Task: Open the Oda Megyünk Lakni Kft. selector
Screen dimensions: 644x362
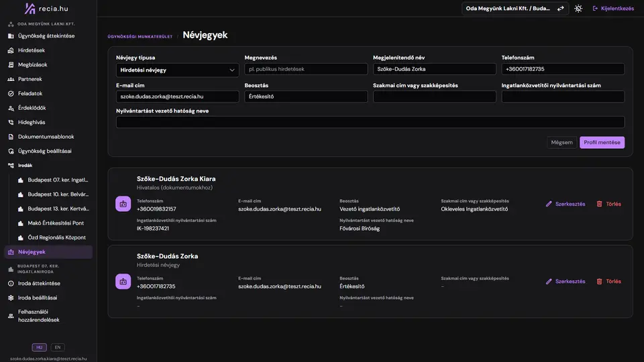Action: 515,8
